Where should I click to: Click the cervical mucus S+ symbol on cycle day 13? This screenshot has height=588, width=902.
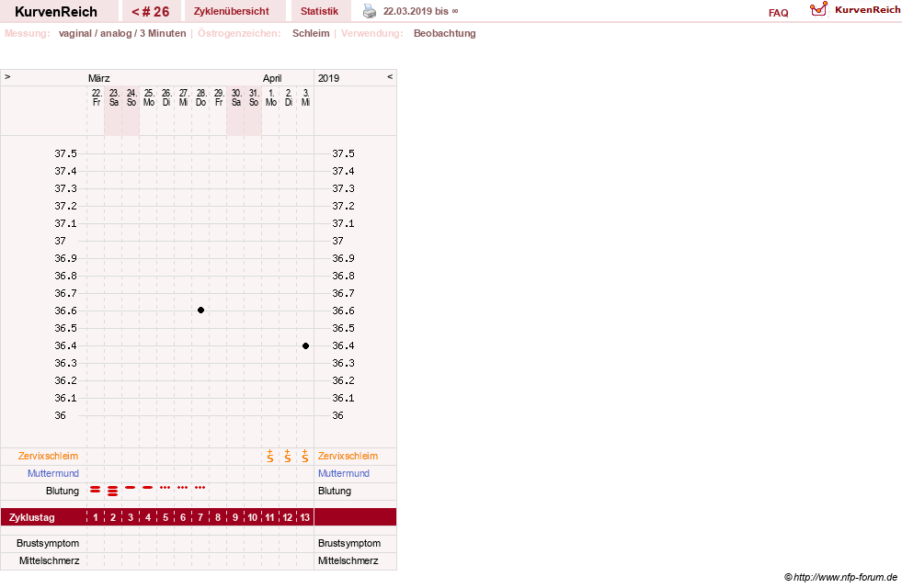(x=305, y=457)
